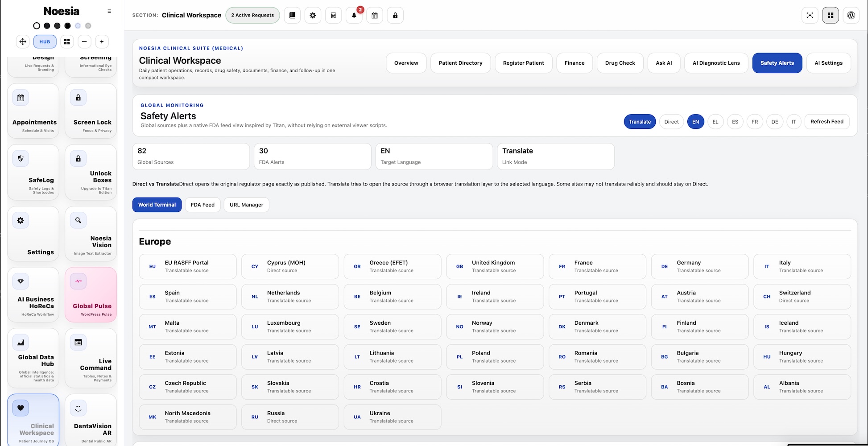Click the fullscreen expand icon top right
This screenshot has height=446, width=868.
pos(810,15)
